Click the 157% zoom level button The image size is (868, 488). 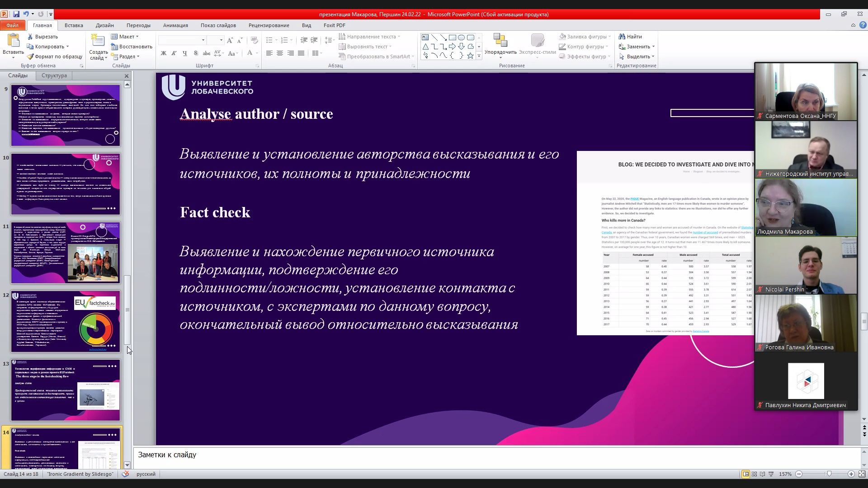[785, 474]
